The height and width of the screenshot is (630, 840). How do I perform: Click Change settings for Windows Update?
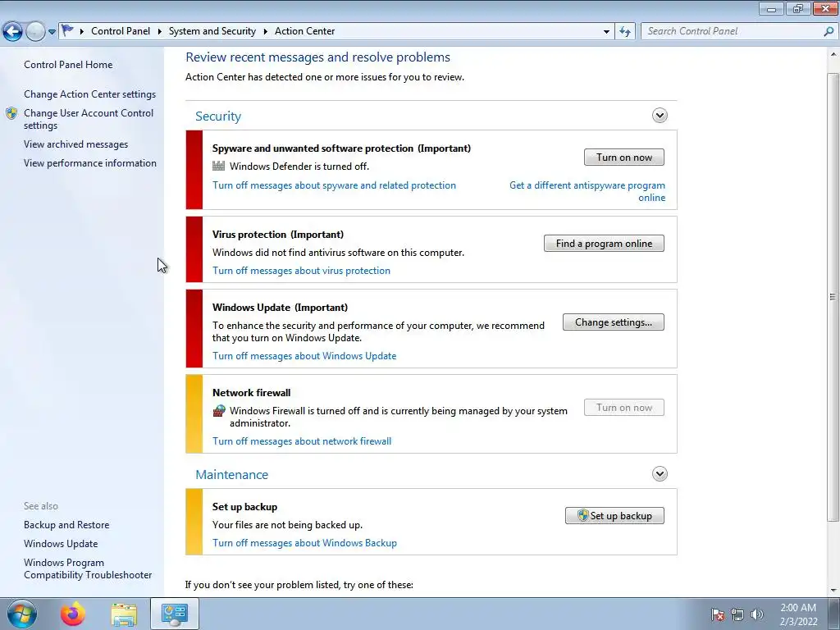(614, 322)
